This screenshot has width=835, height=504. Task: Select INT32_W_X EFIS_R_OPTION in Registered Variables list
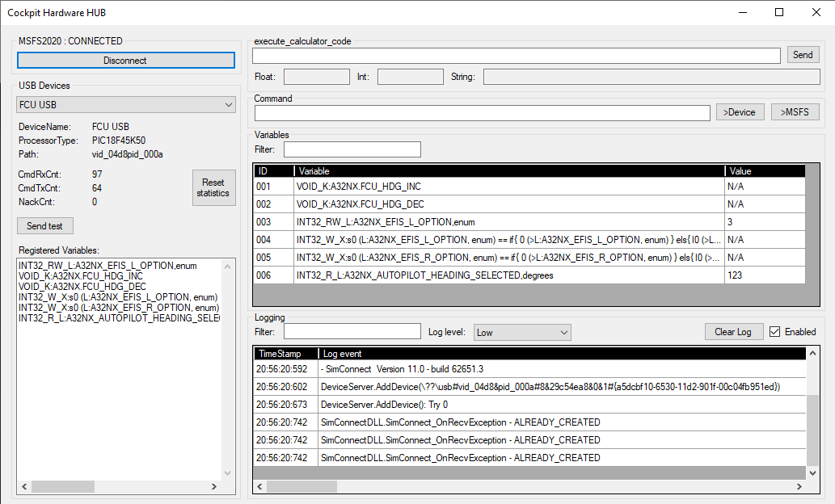point(118,308)
